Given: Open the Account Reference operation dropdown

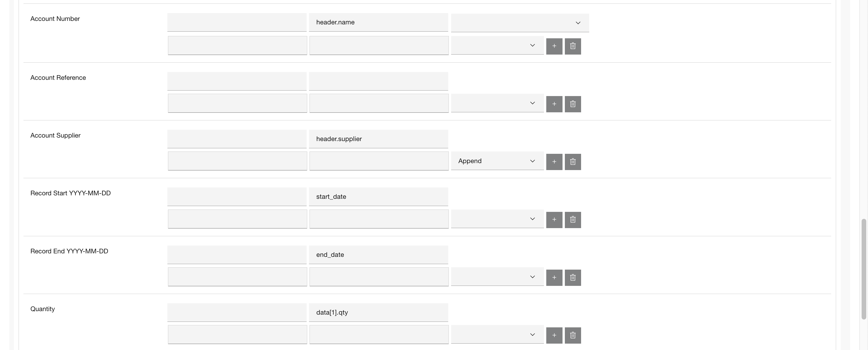Looking at the screenshot, I should pyautogui.click(x=497, y=103).
